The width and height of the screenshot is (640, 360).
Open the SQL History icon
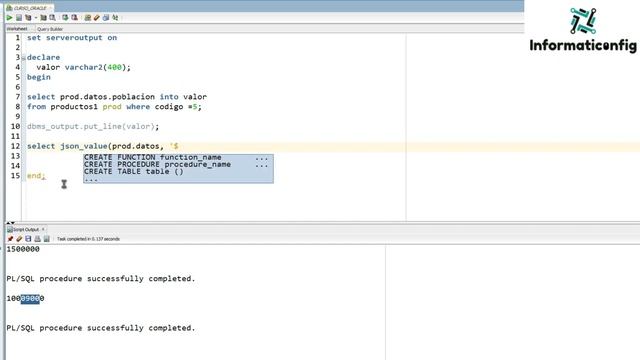[x=106, y=18]
